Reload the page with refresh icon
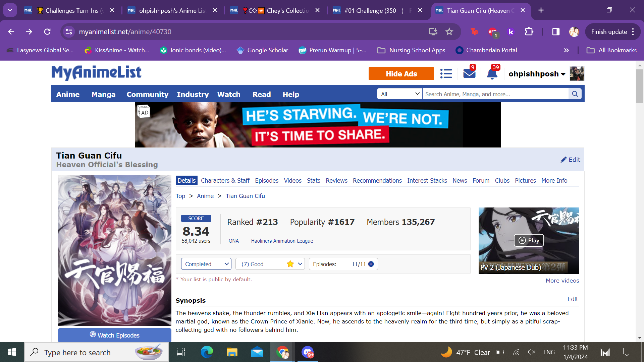This screenshot has height=362, width=644. [x=47, y=32]
